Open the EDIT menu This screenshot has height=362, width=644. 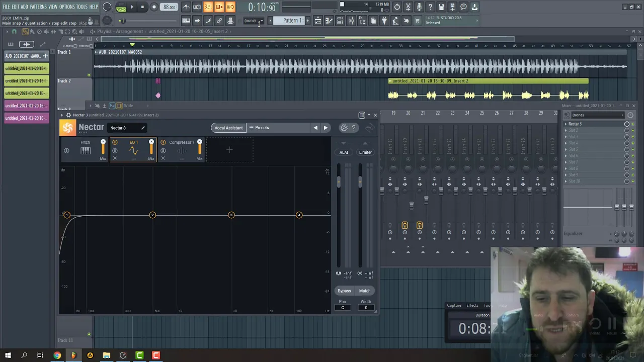pos(16,7)
